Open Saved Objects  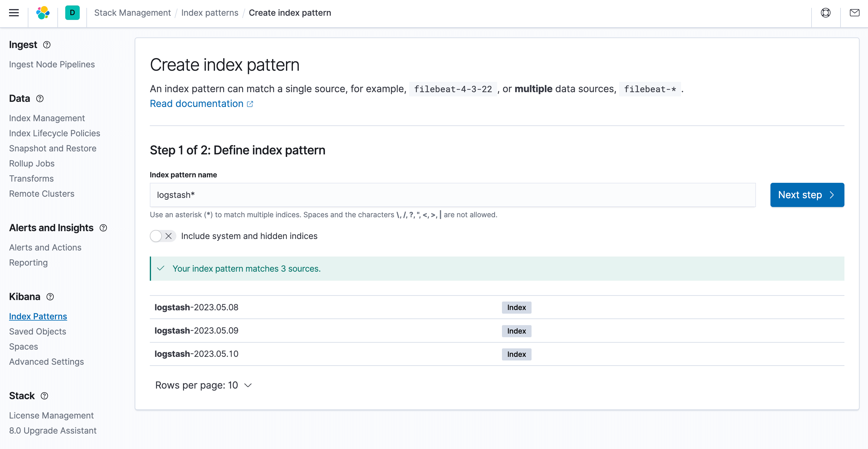pyautogui.click(x=37, y=332)
